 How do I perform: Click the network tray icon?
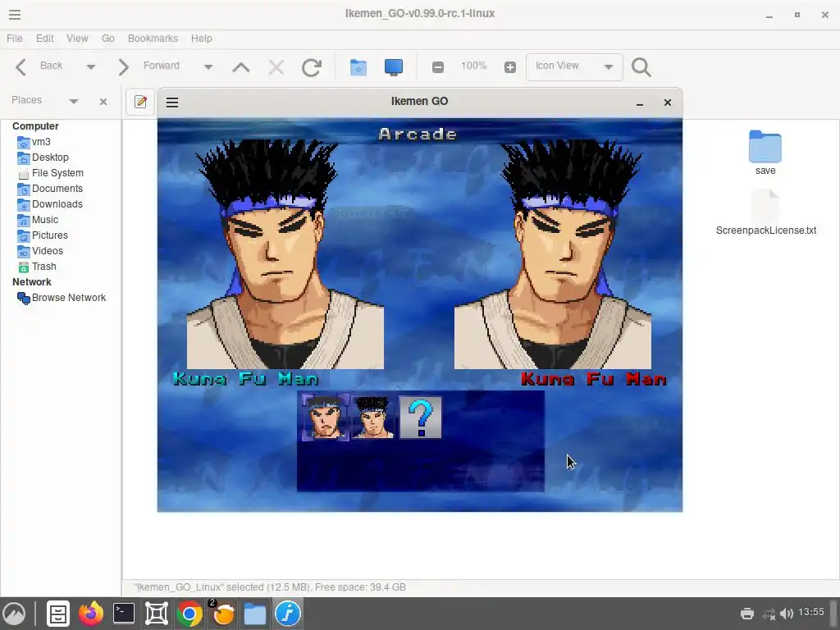[768, 614]
